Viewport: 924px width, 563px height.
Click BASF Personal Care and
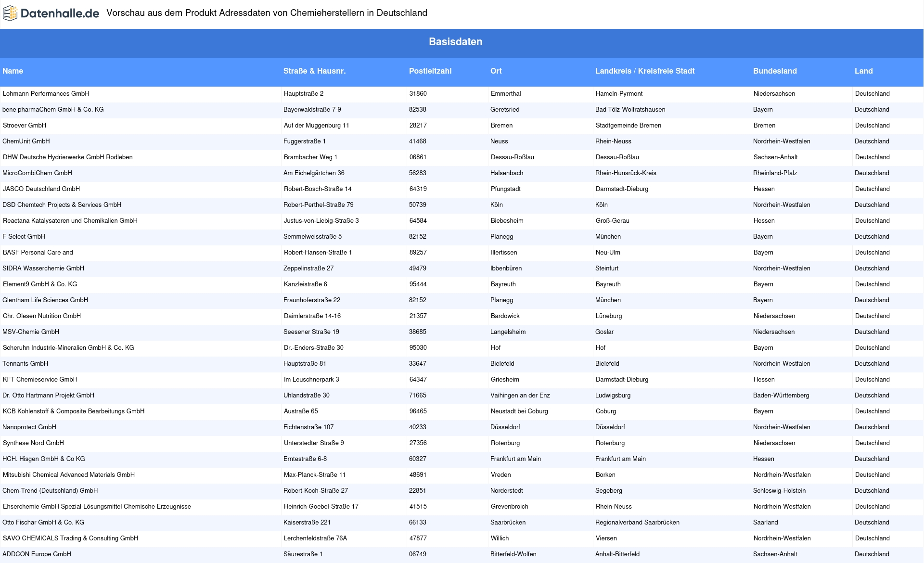[x=38, y=253]
